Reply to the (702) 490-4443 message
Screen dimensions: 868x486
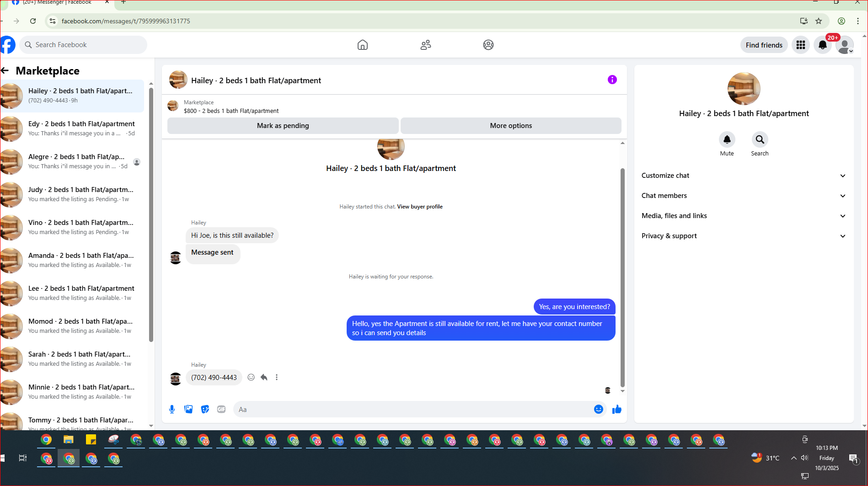(264, 377)
